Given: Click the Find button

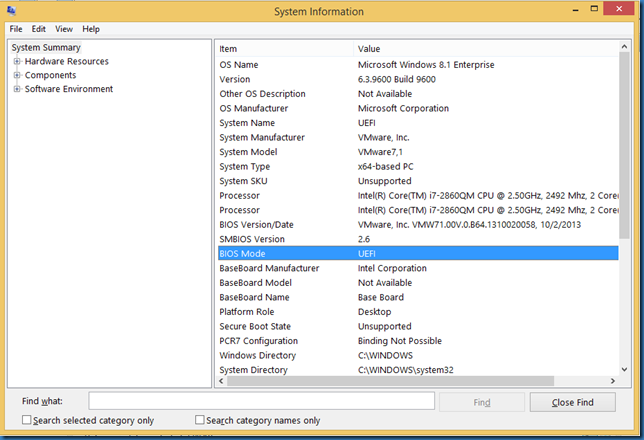Looking at the screenshot, I should click(482, 402).
